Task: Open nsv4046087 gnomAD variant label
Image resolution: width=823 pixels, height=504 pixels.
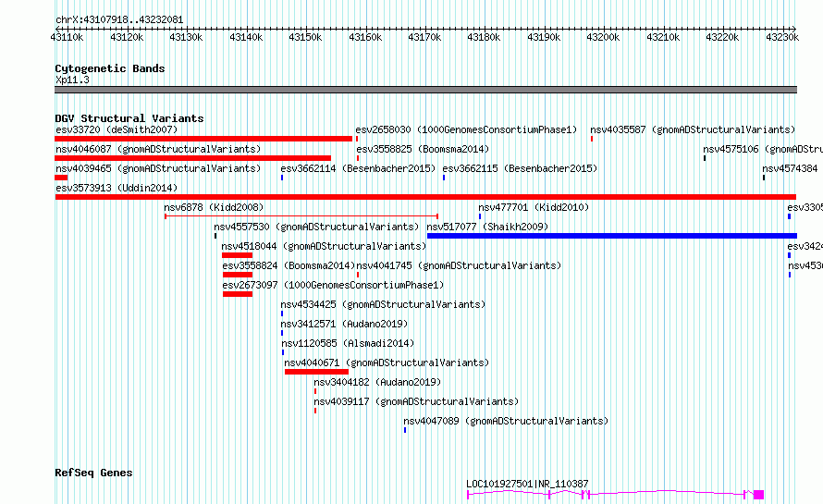Action: pos(158,149)
